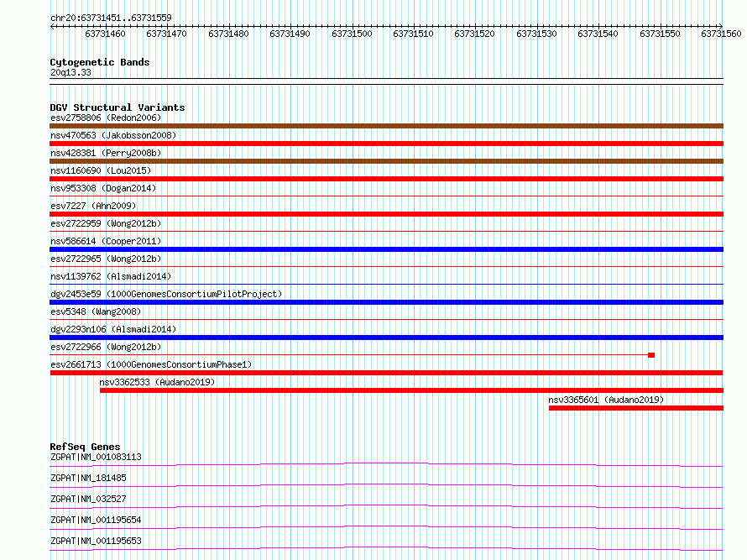Click the esv2722966 (Wong2012b) label
747x560 pixels.
pyautogui.click(x=106, y=347)
